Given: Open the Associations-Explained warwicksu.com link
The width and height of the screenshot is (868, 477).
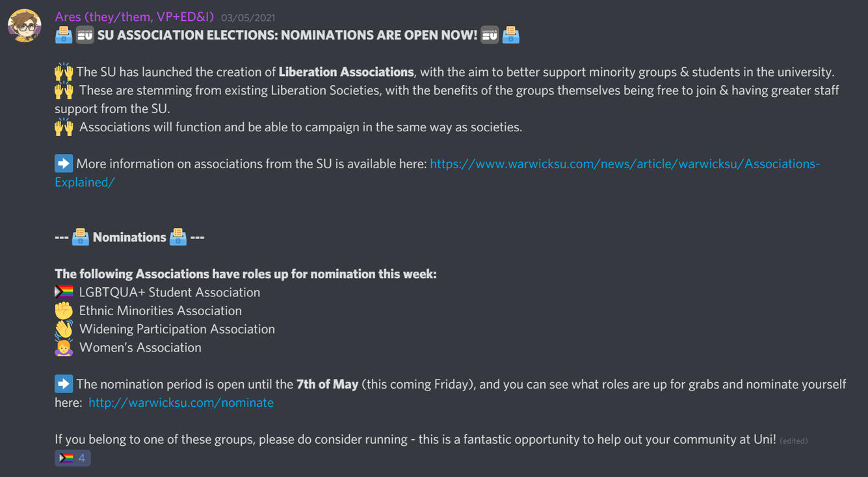Looking at the screenshot, I should [x=624, y=164].
